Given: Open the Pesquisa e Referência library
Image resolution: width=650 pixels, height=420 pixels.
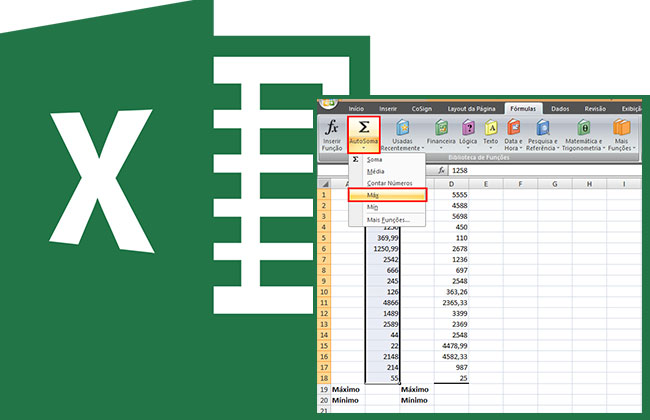Looking at the screenshot, I should click(x=543, y=135).
